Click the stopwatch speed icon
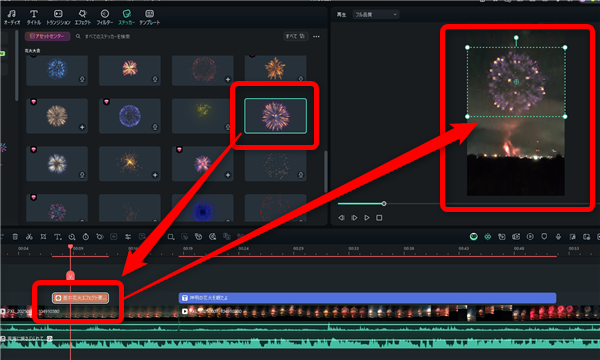The width and height of the screenshot is (600, 360). 86,237
